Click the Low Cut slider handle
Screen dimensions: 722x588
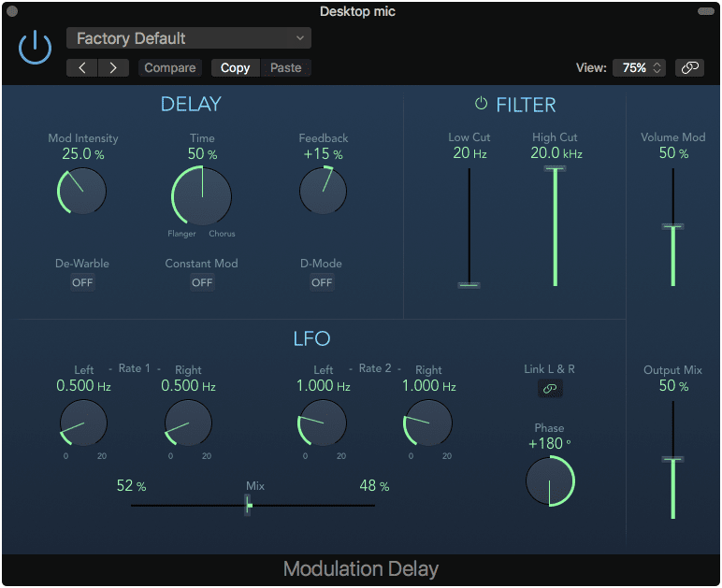coord(469,285)
